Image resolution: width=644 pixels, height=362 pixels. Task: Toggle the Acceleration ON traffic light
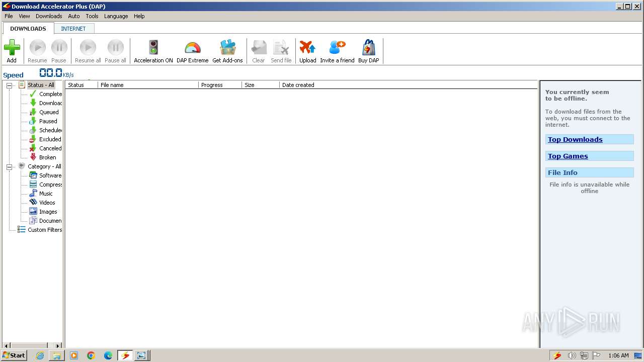pos(153,48)
